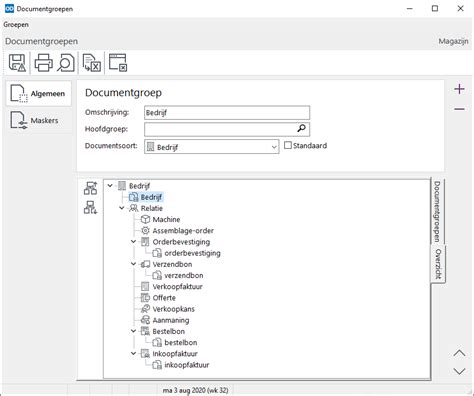Toggle the Standaard checkbox
Viewport: 474px width, 396px height.
tap(288, 145)
